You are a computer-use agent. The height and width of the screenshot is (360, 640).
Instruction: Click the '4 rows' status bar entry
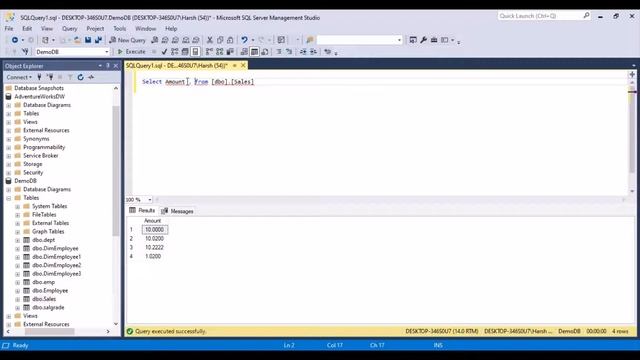tap(620, 331)
